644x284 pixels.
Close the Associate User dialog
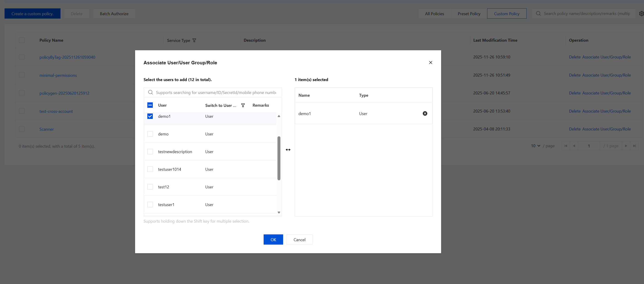point(430,63)
